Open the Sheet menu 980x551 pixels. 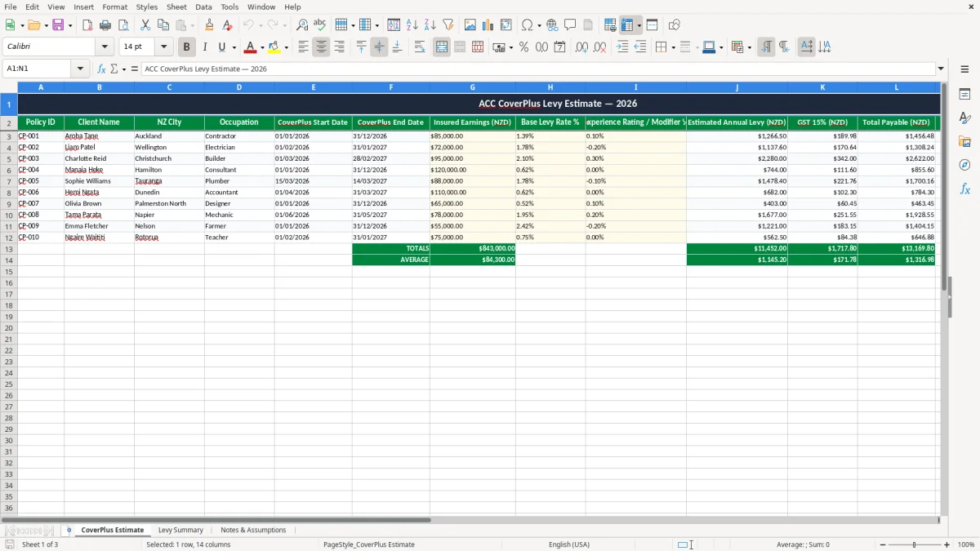tap(176, 7)
